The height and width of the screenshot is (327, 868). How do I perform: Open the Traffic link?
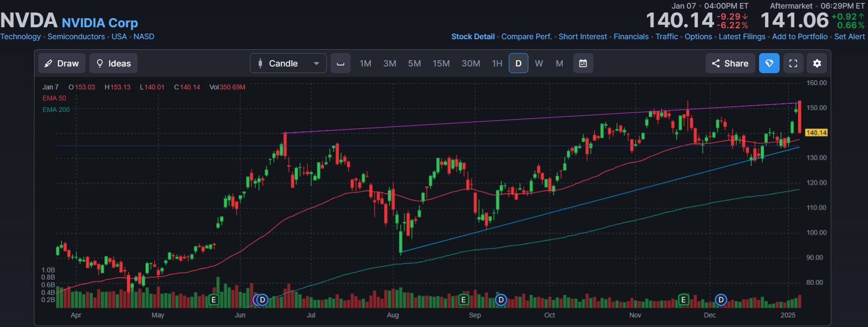tap(666, 37)
